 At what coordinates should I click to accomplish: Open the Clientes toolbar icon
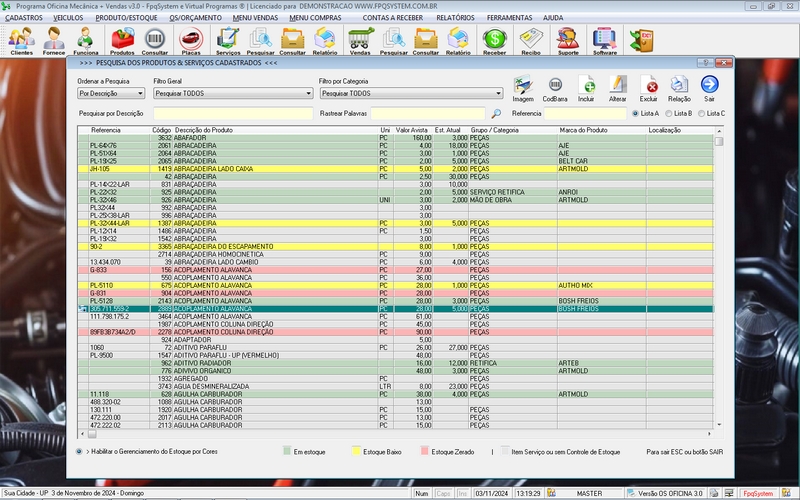[x=21, y=40]
